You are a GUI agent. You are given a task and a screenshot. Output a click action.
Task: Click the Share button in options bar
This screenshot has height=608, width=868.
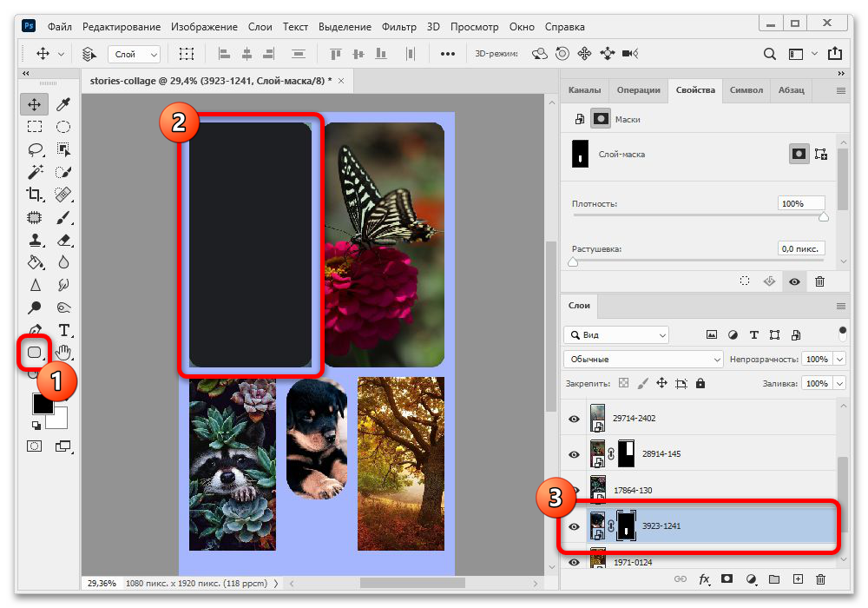point(834,54)
